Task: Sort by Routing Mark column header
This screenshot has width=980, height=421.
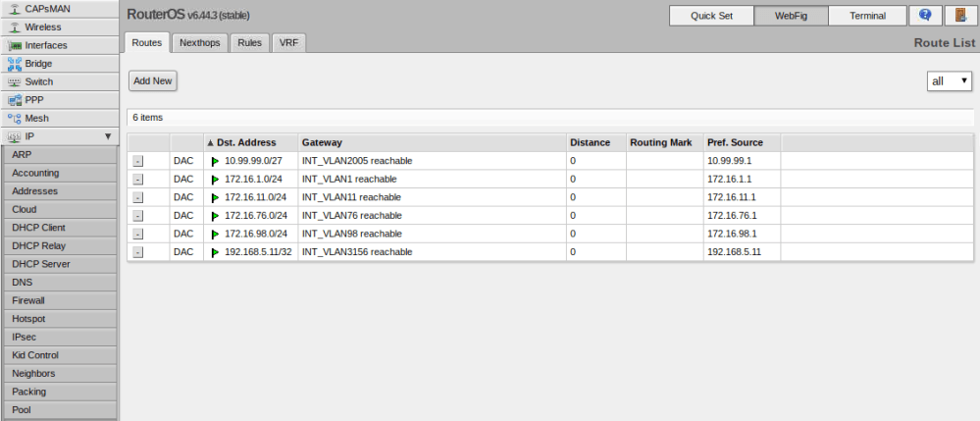Action: 665,142
